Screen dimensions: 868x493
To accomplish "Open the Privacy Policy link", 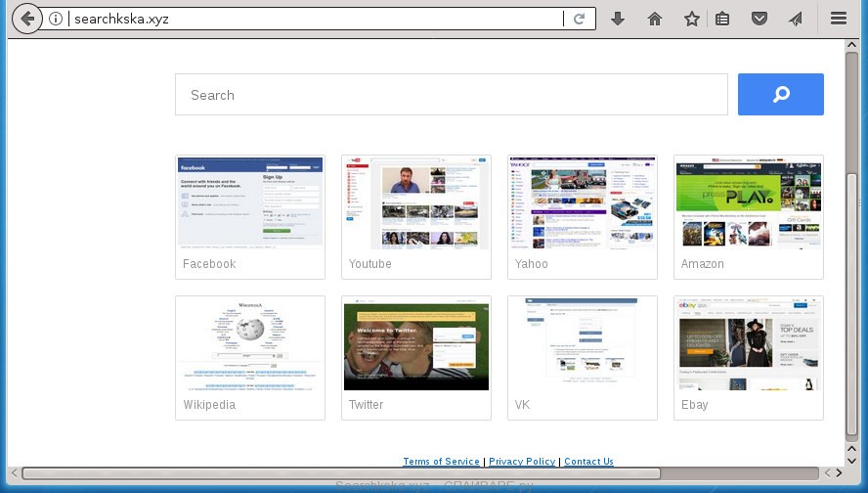I will point(522,462).
